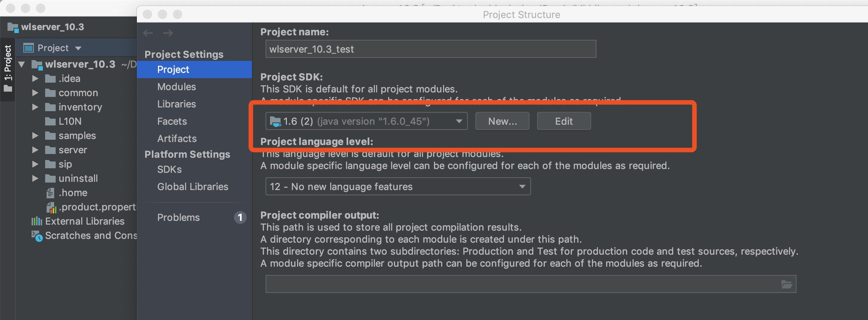Image resolution: width=868 pixels, height=320 pixels.
Task: Collapse the wlserver_10.3 root node
Action: [x=22, y=65]
